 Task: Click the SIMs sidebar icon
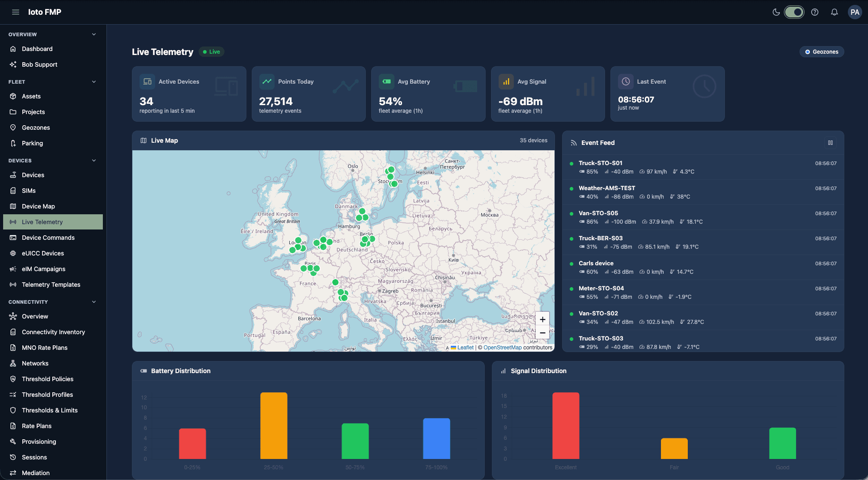pyautogui.click(x=13, y=191)
